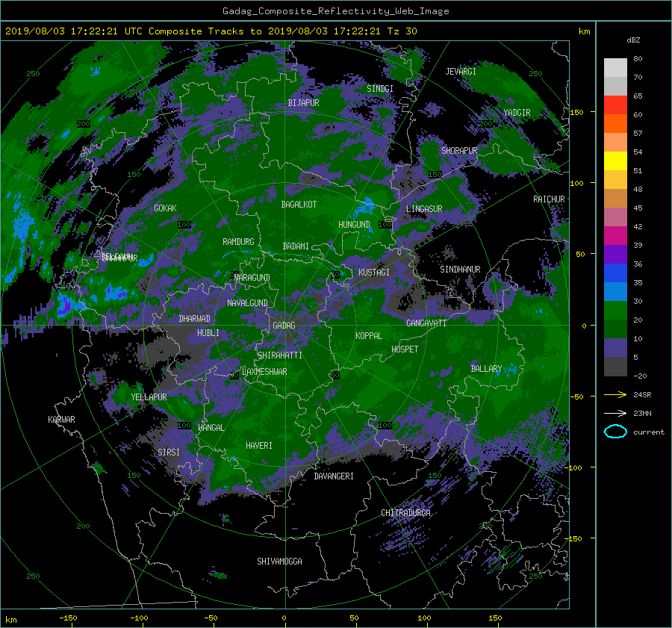
Task: Click the HANGAL city label
Action: [x=211, y=428]
